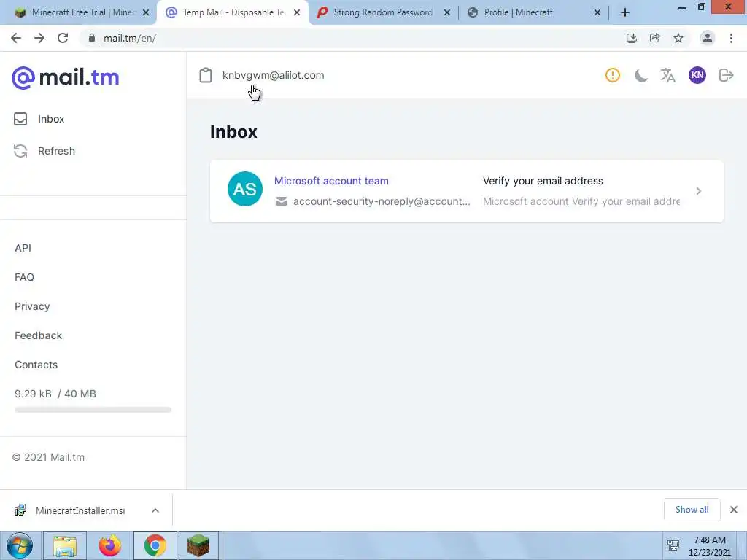The width and height of the screenshot is (747, 560).
Task: Click the storage usage progress bar
Action: coord(93,410)
